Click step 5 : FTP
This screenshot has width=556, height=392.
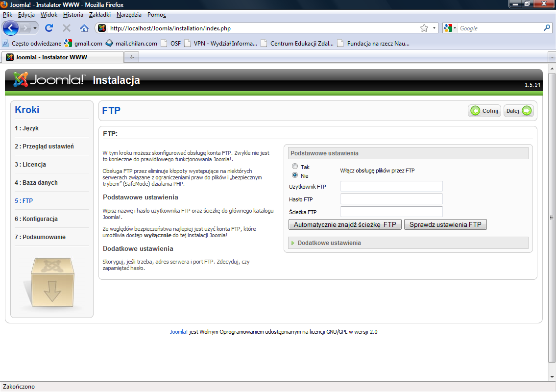[x=24, y=200]
